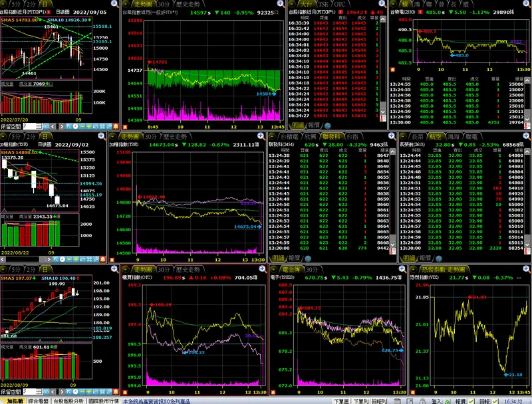Click magnifier icon in FITX trend chart panel
Screen dimensions: 532x404
pos(281,4)
